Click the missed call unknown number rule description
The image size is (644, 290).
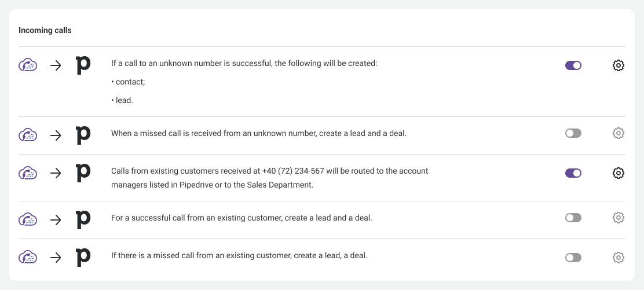coord(258,133)
